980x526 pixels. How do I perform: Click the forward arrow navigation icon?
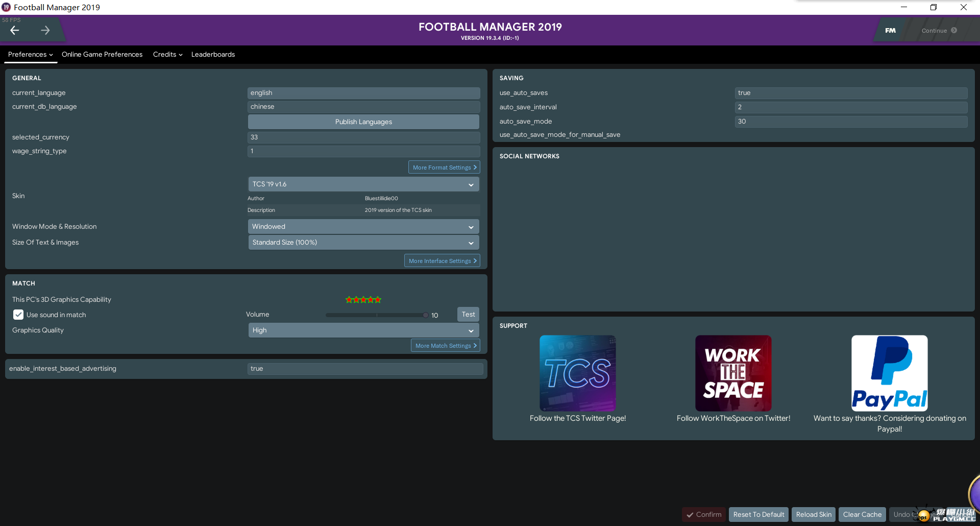45,31
